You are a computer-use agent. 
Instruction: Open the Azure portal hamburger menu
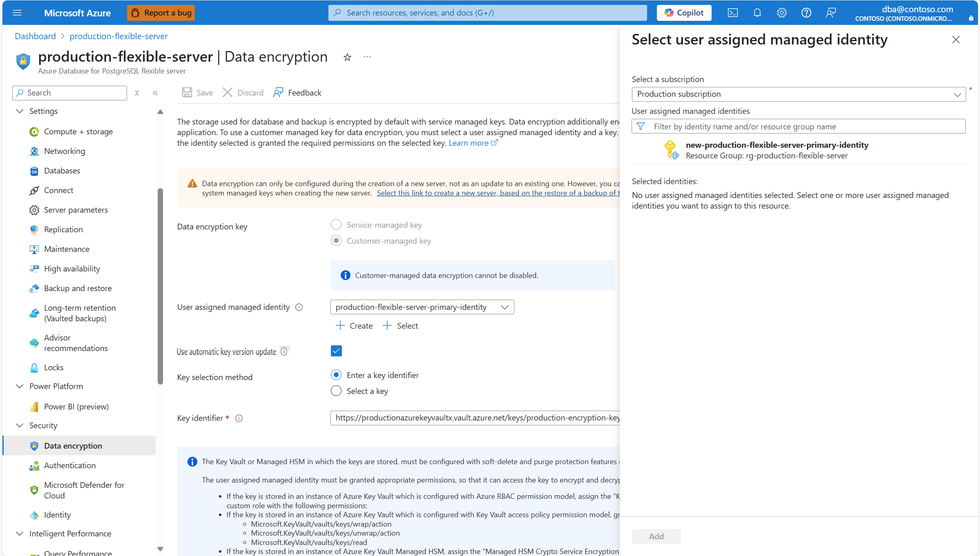[x=17, y=13]
